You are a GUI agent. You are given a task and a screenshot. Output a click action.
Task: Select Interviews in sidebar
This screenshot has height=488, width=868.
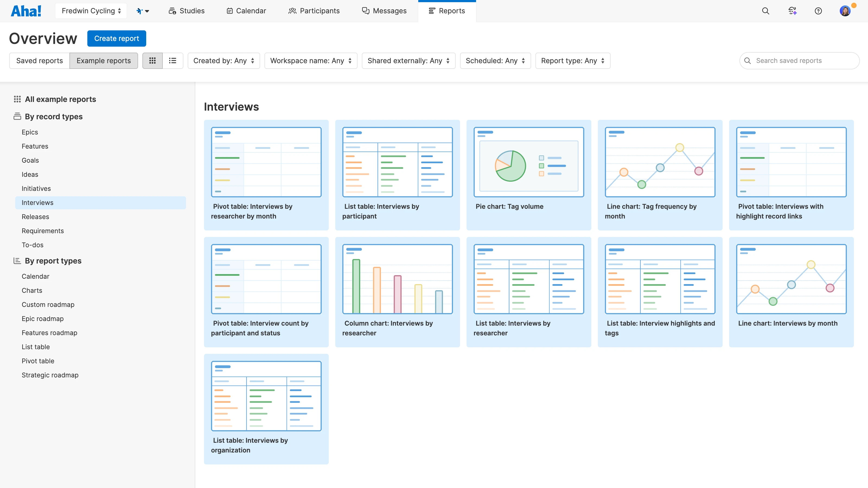(x=100, y=203)
